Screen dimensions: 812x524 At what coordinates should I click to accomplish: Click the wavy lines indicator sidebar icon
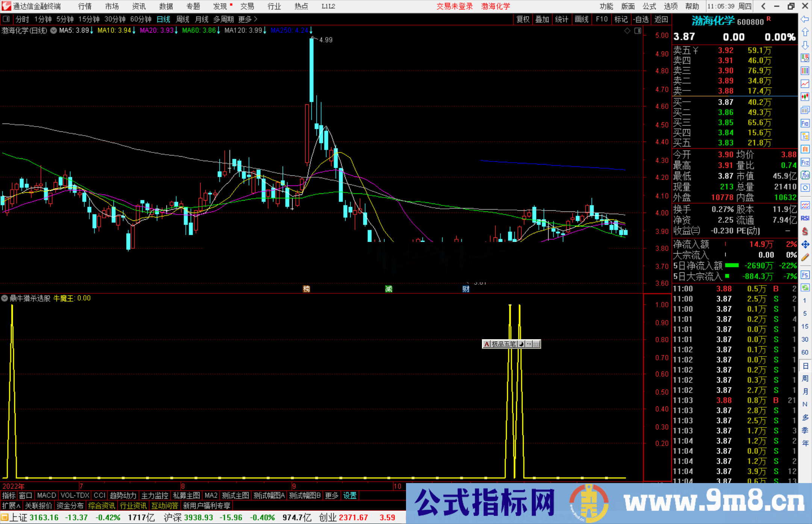pos(805,205)
